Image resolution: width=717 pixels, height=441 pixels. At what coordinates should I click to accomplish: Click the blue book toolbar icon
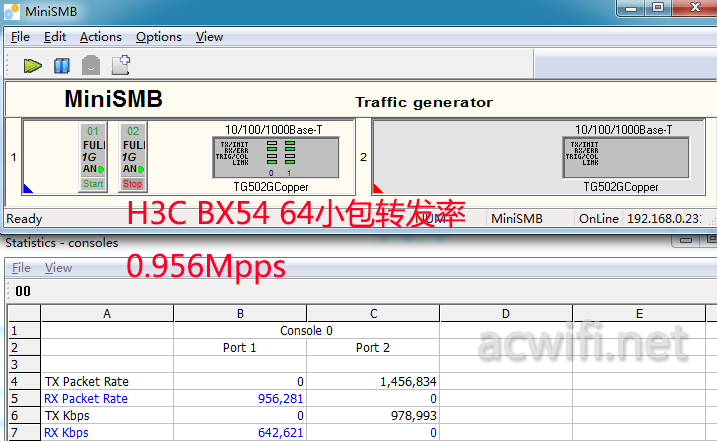pos(62,66)
